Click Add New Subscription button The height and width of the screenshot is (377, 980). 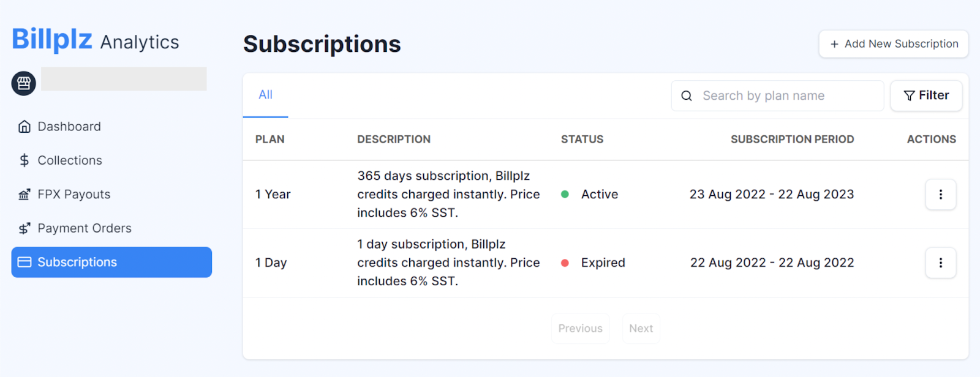click(x=894, y=44)
